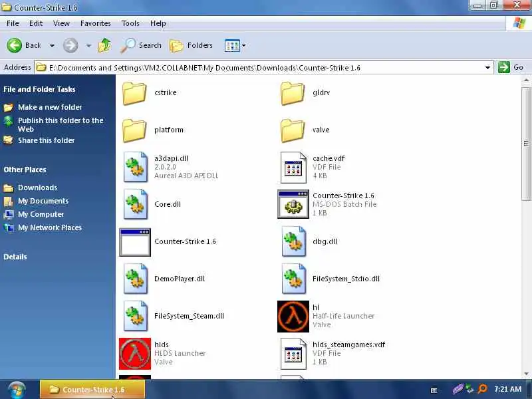Select the dbg.dll file icon
This screenshot has height=399, width=532.
pos(294,241)
